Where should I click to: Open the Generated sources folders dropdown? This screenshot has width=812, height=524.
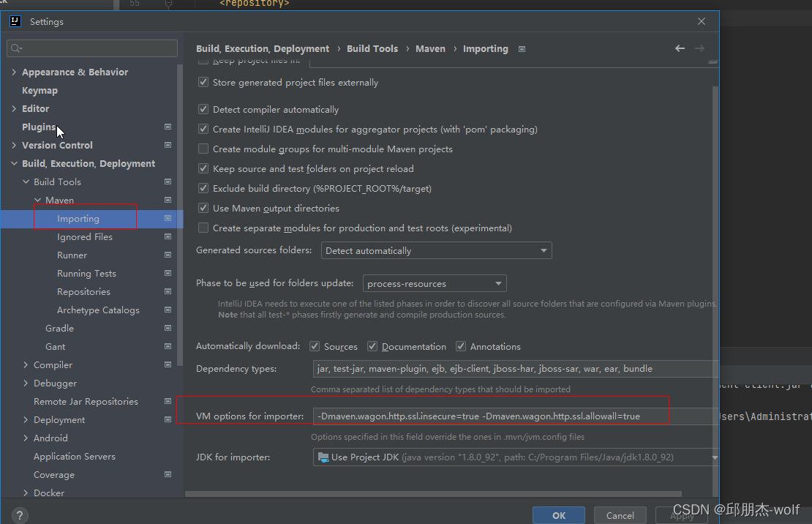tap(544, 250)
